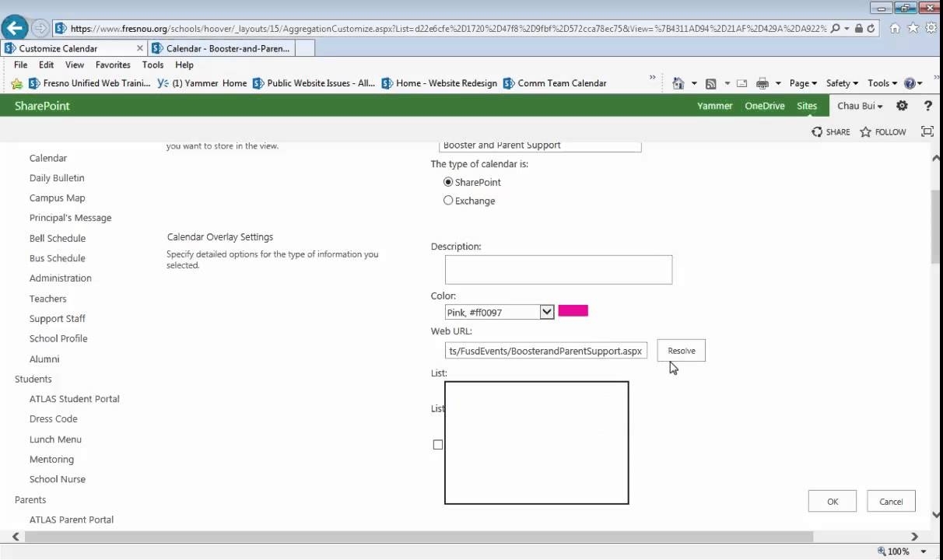Click the Resolve button
This screenshot has width=943, height=560.
point(682,351)
